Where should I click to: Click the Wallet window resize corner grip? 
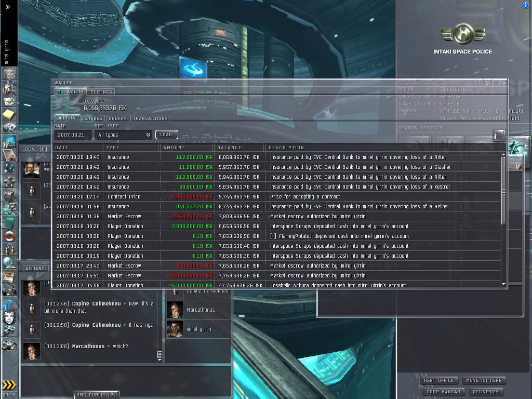click(506, 287)
